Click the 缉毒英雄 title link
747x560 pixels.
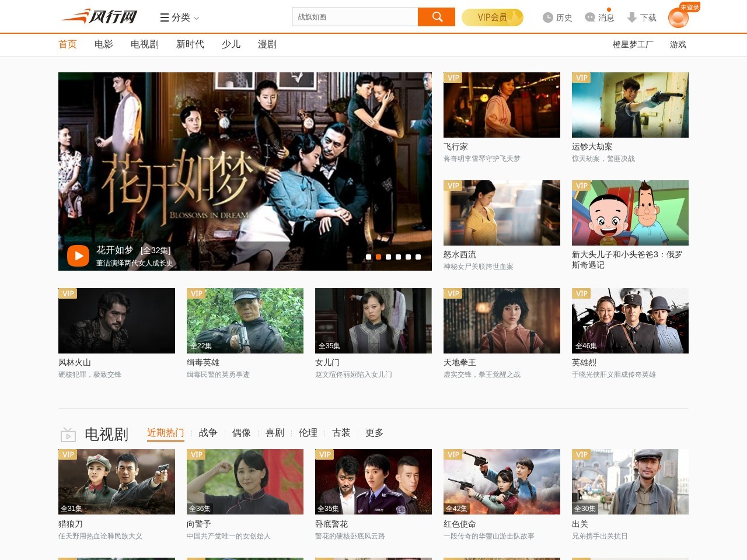pyautogui.click(x=203, y=363)
